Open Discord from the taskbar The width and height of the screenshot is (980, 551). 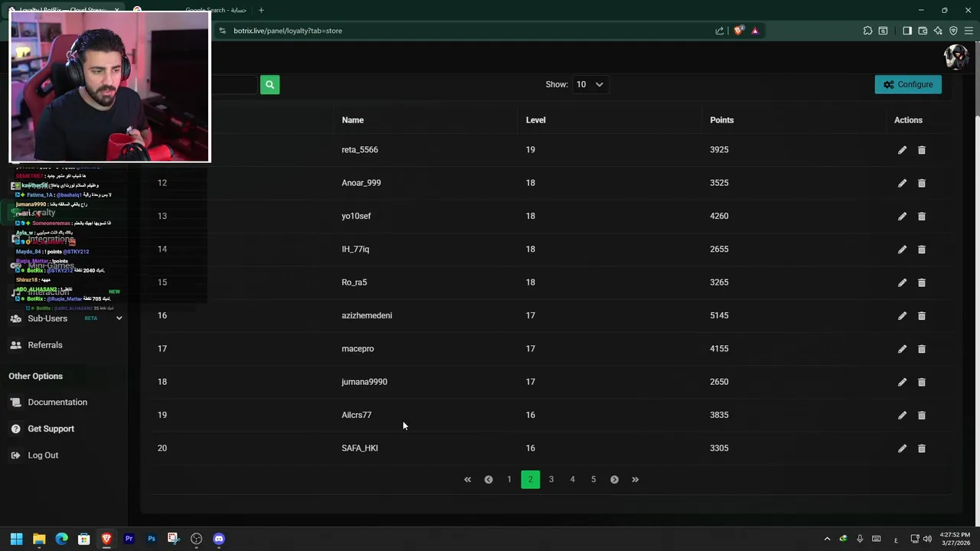219,539
